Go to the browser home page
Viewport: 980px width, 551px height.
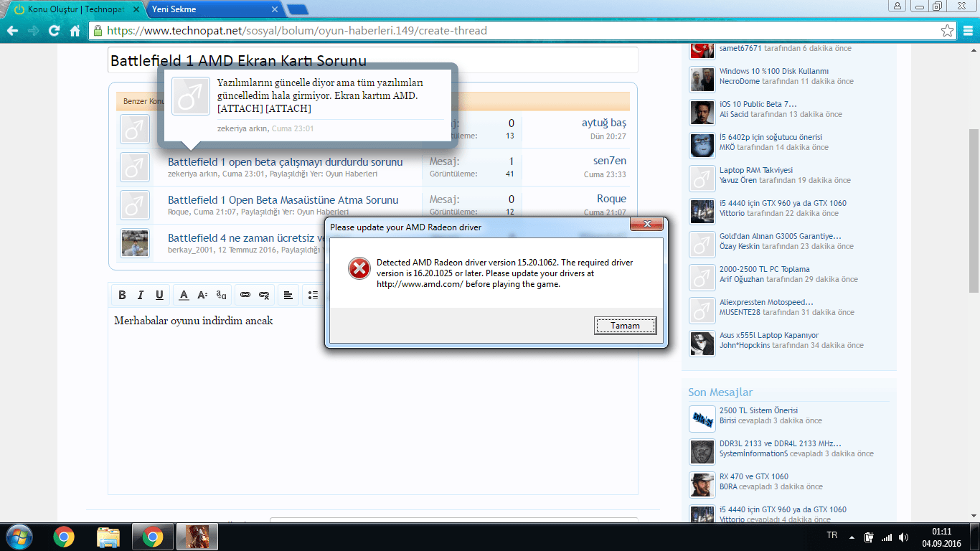[x=75, y=31]
